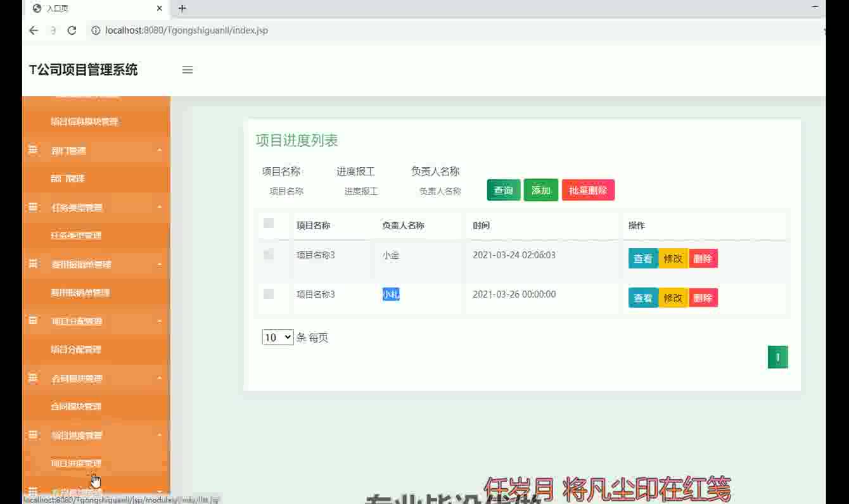Check the box for the 小金 row
This screenshot has height=504, width=849.
click(x=269, y=255)
